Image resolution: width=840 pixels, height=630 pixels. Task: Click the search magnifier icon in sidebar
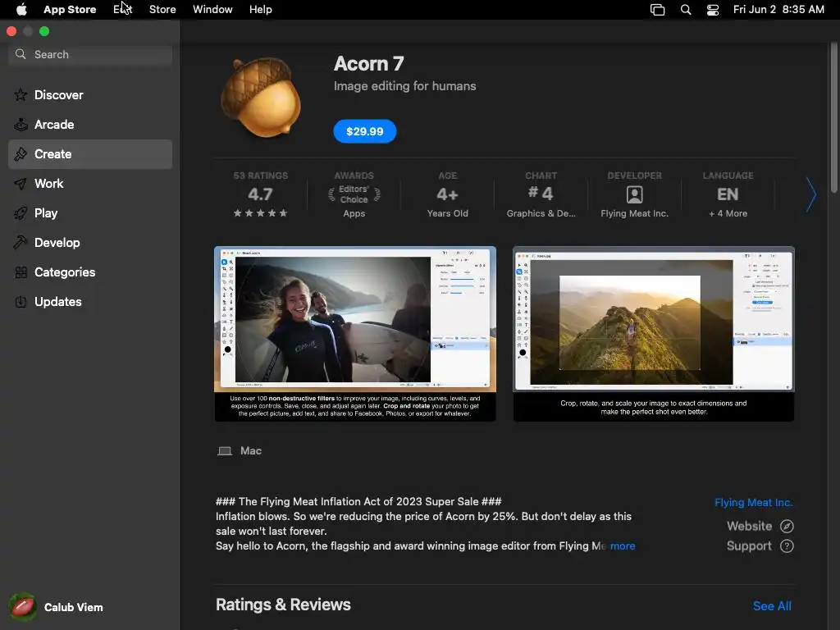21,54
